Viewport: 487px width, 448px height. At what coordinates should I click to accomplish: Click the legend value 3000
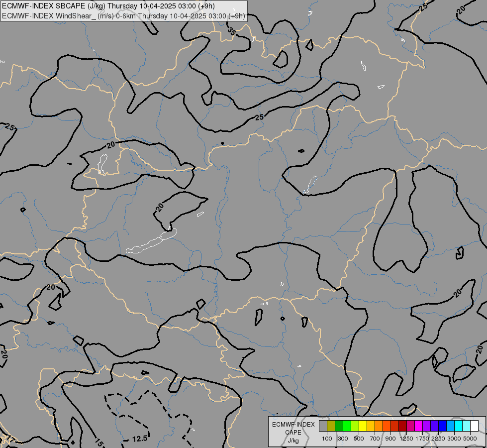point(454,439)
